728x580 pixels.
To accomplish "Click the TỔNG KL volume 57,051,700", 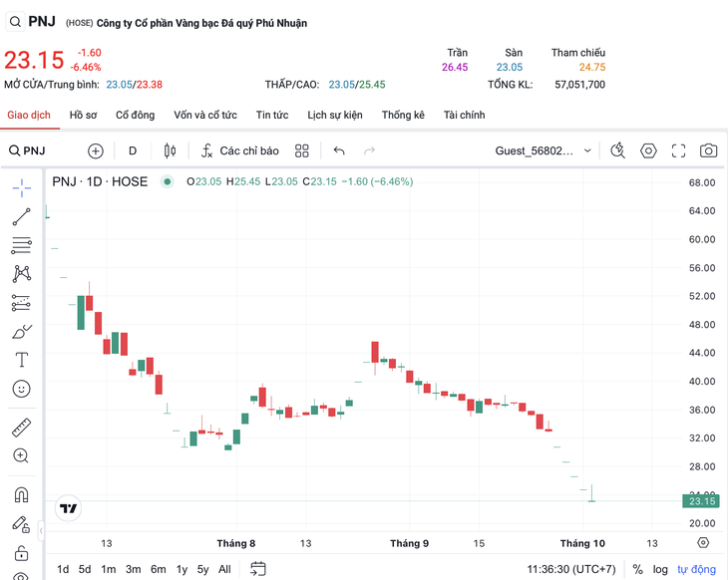I will (x=579, y=85).
